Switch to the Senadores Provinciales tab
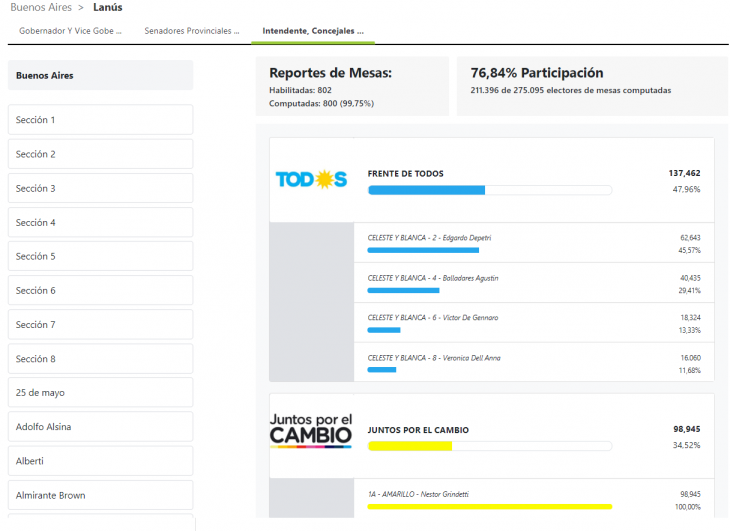Screen dimensions: 730x531 pos(191,31)
